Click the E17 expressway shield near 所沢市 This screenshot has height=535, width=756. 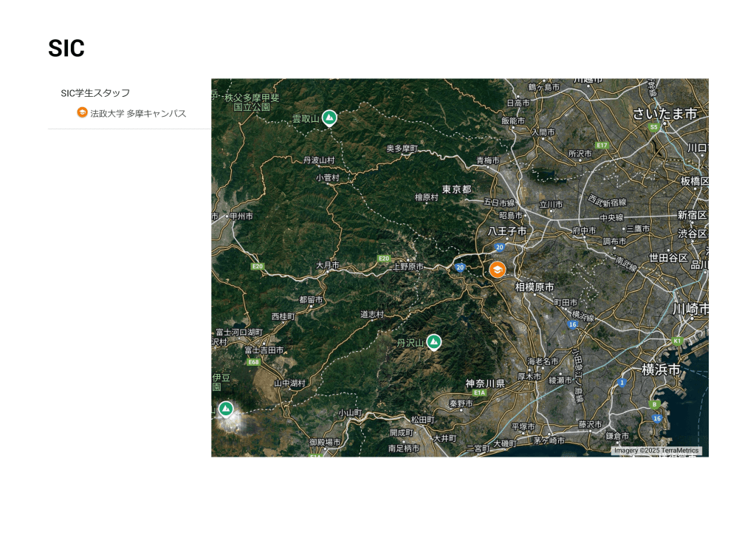coord(602,145)
